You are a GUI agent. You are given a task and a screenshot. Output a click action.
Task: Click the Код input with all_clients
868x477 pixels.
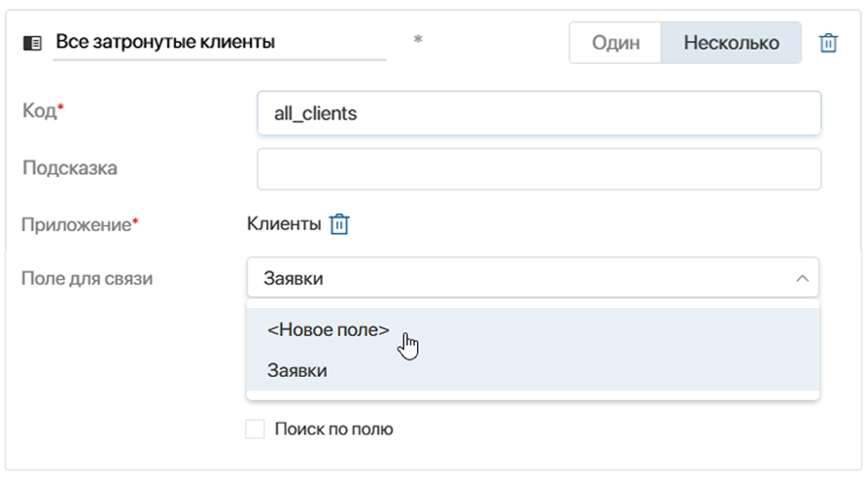539,114
